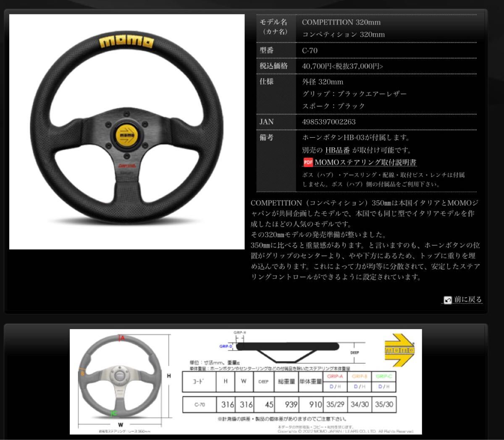Select グリップ:ブラックエアーレザー text
This screenshot has height=440, width=504.
pos(354,94)
